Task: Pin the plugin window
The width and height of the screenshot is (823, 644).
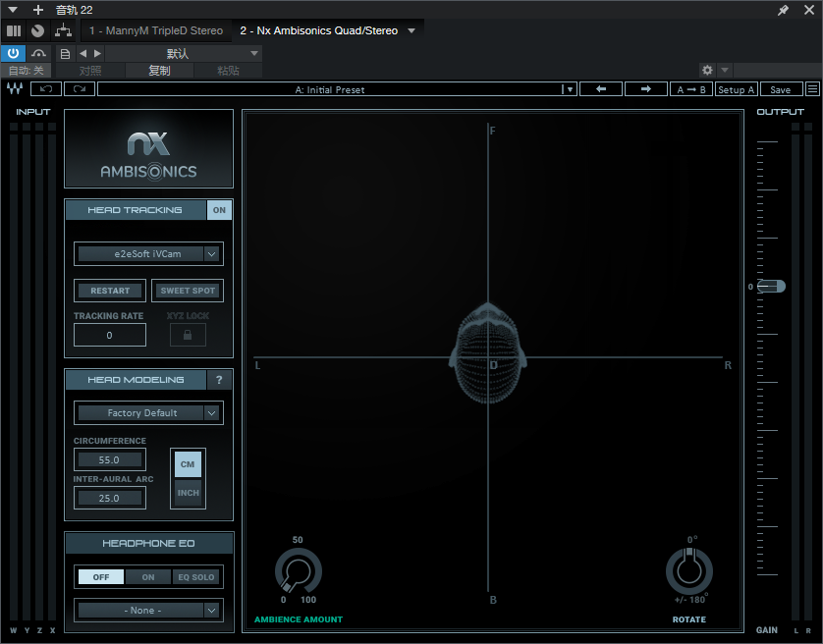Action: [x=783, y=10]
